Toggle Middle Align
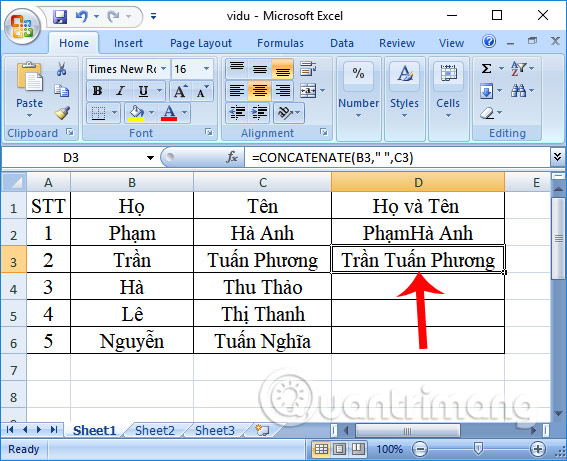The image size is (567, 461). (x=260, y=68)
